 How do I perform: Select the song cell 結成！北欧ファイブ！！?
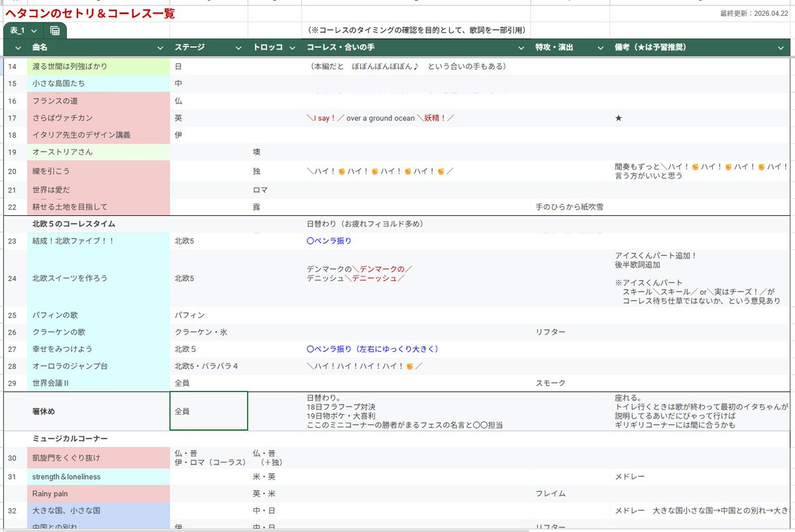click(x=99, y=241)
